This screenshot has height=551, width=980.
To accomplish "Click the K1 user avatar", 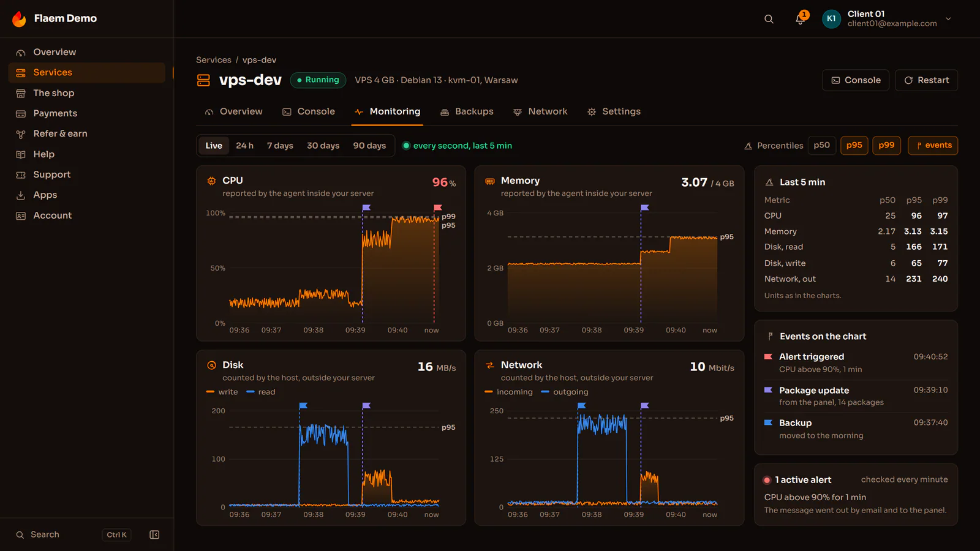I will 831,19.
